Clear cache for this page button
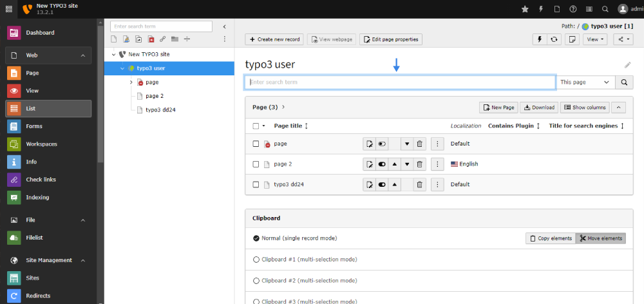644x304 pixels. coord(539,39)
